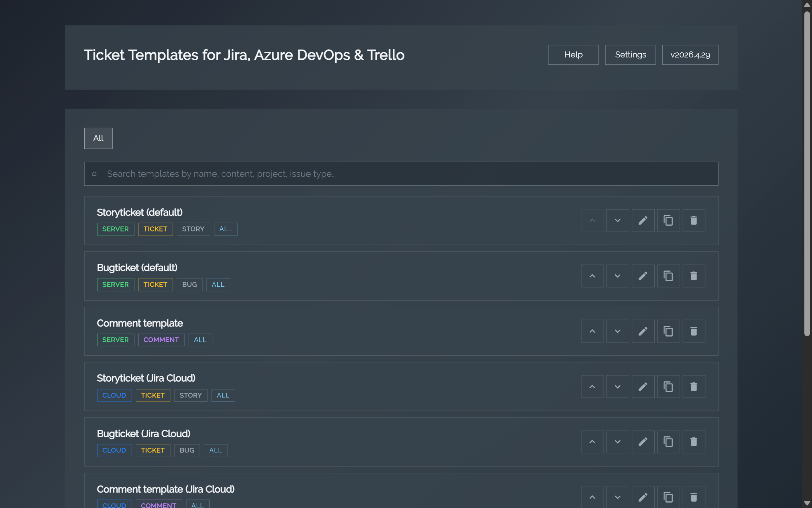Duplicate the Storyticket (Jira Cloud) template
812x508 pixels.
668,386
